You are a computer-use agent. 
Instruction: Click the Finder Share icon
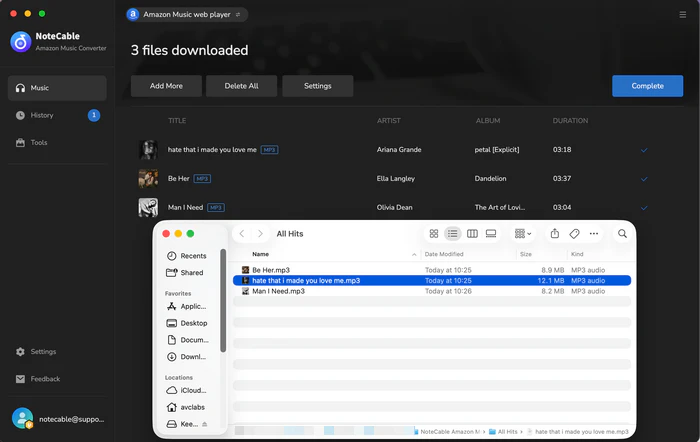click(x=554, y=234)
